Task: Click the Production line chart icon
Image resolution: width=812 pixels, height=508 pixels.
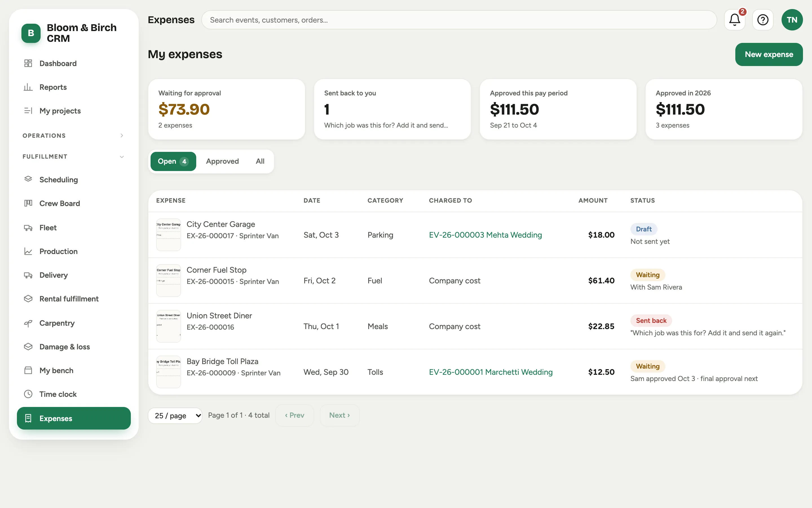Action: click(x=28, y=251)
